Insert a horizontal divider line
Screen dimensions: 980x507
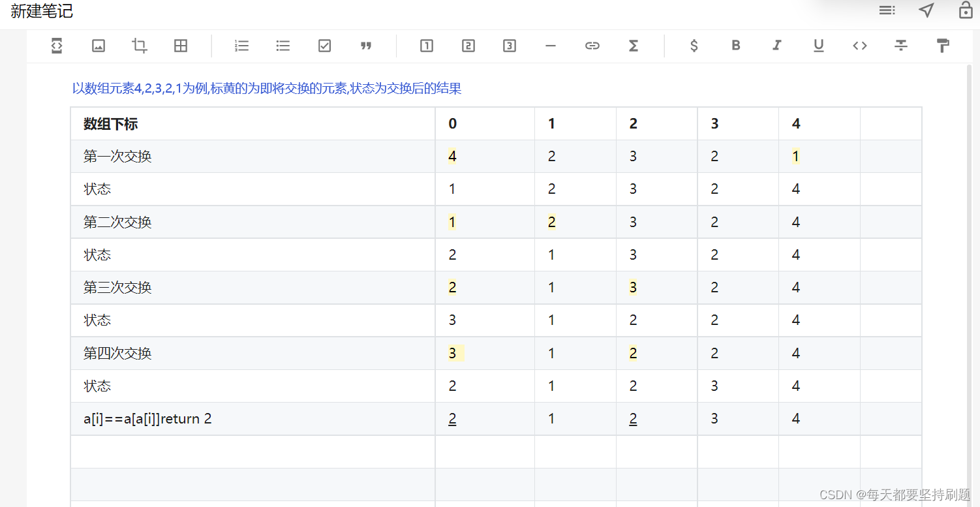[551, 46]
